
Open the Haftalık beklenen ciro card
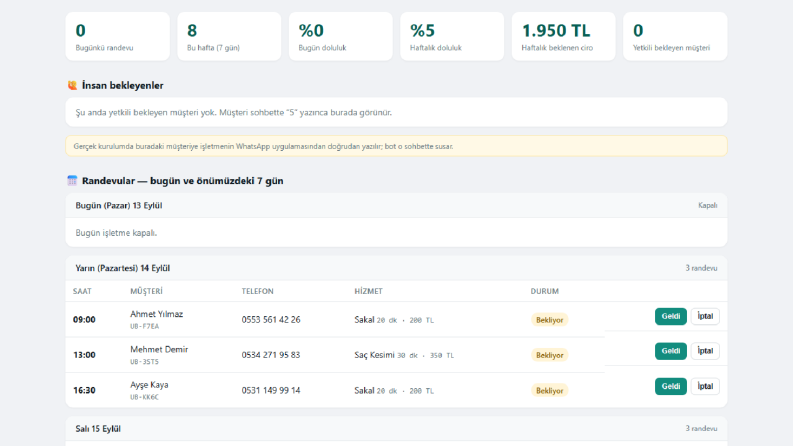click(563, 36)
